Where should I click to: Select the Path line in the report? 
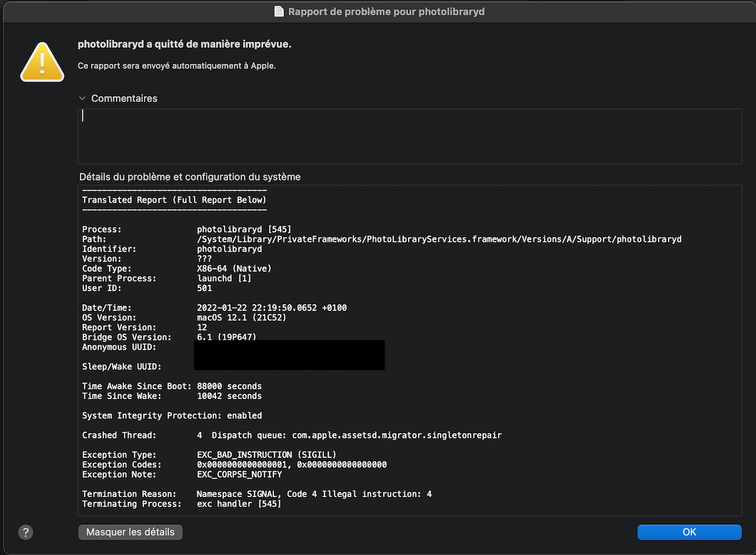381,239
